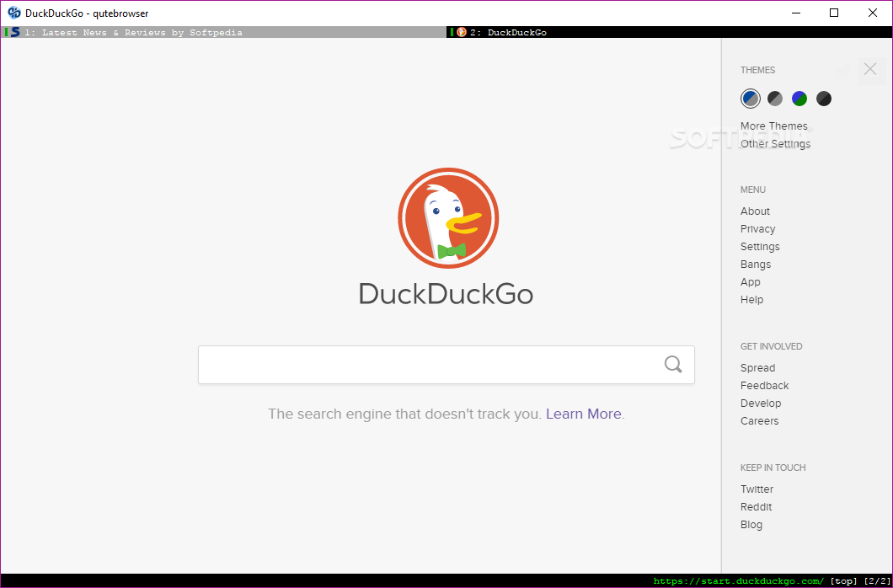Open the Careers link

[760, 420]
